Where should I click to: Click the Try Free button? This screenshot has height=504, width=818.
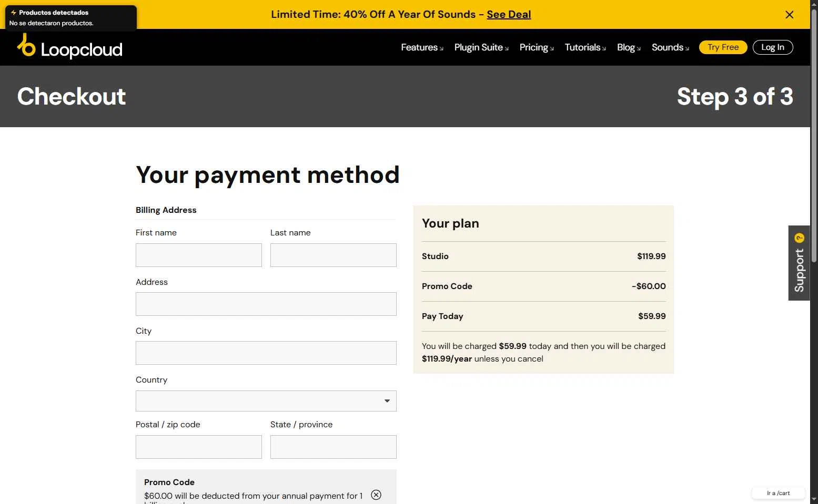[x=723, y=47]
